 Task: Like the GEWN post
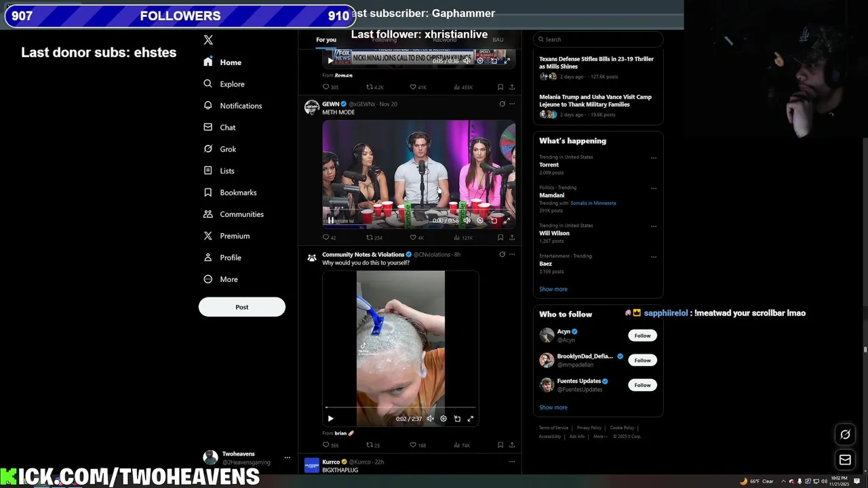416,237
